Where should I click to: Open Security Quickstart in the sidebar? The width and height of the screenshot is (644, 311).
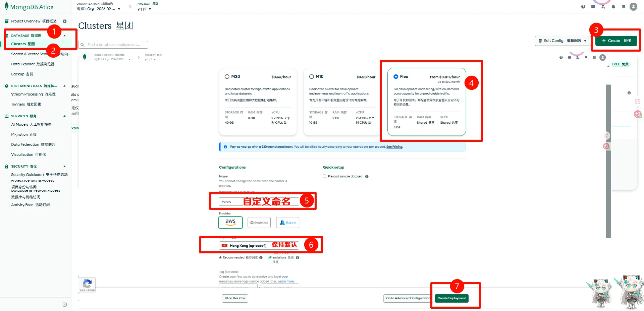coord(39,175)
